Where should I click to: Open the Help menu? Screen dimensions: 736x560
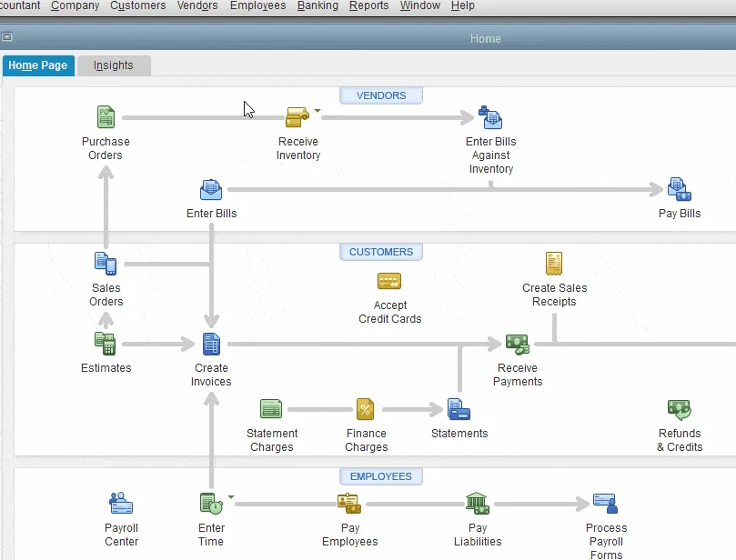pyautogui.click(x=463, y=5)
